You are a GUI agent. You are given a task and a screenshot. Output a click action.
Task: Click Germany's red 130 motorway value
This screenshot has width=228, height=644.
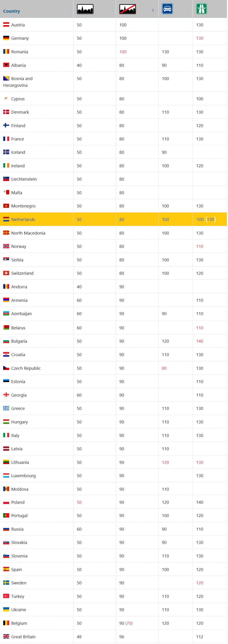(x=200, y=38)
